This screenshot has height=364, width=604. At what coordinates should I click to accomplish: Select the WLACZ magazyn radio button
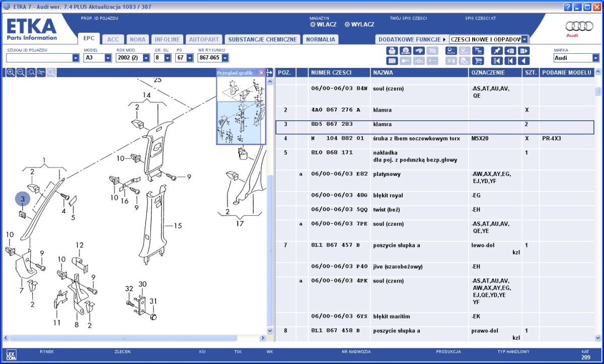(x=313, y=24)
